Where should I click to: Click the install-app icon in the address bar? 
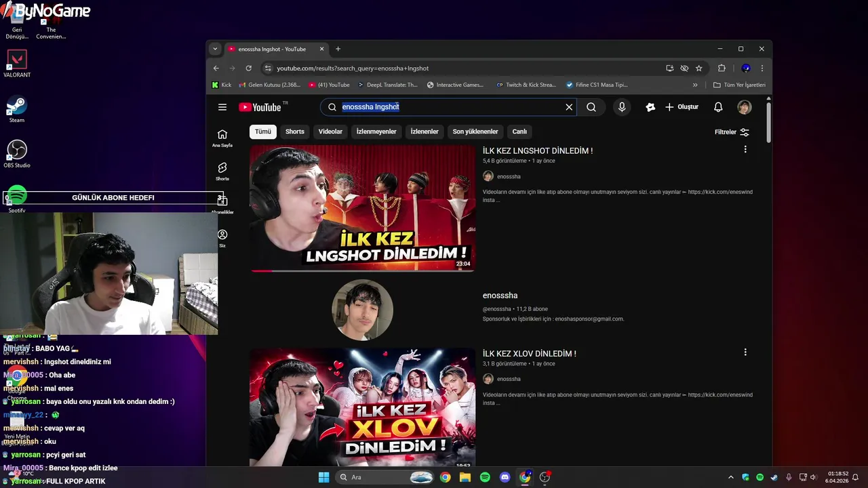pyautogui.click(x=670, y=68)
